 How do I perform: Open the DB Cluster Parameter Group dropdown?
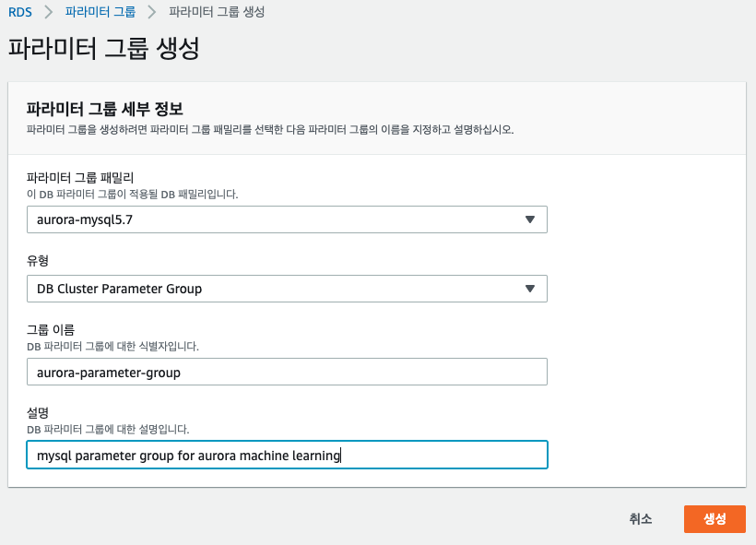277,289
